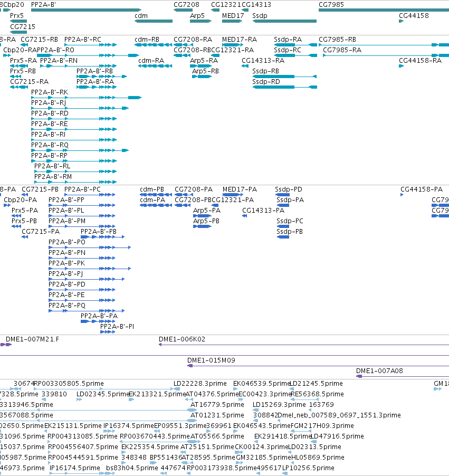Select the PP2A-B'-PC protein label
449x476 pixels.
pyautogui.click(x=82, y=189)
